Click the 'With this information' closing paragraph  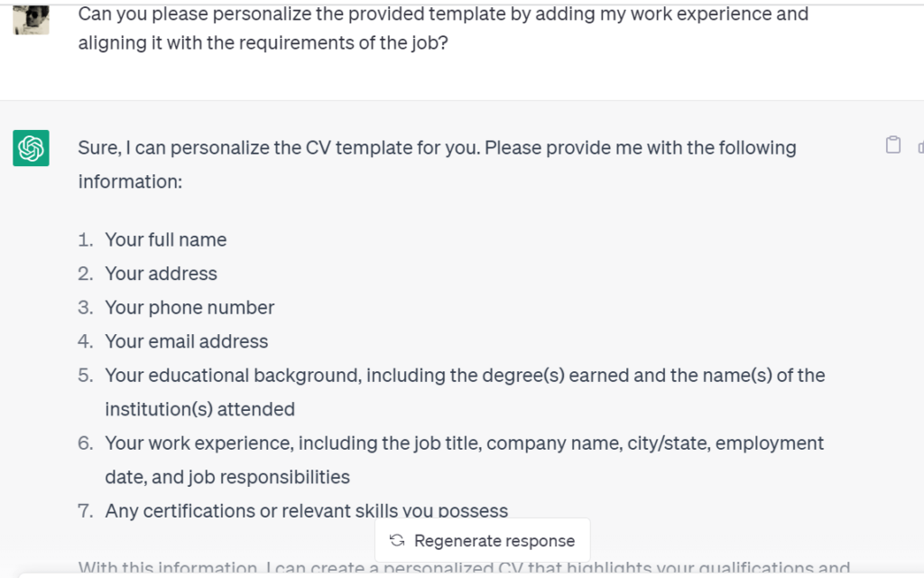(464, 568)
